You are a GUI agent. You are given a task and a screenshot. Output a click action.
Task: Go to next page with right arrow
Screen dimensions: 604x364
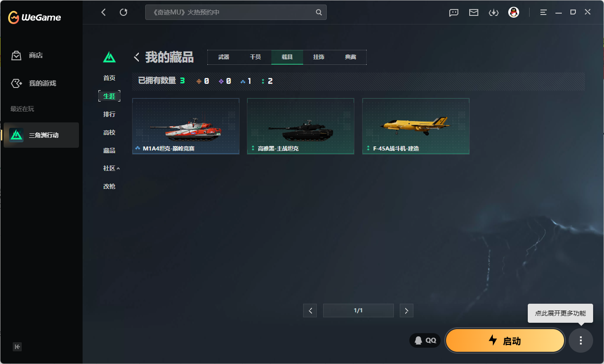tap(406, 311)
